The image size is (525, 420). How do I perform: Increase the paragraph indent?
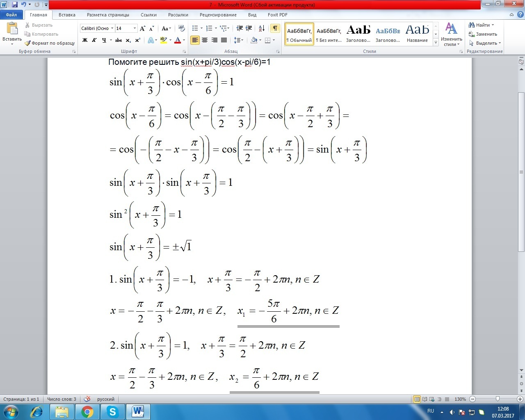[249, 28]
